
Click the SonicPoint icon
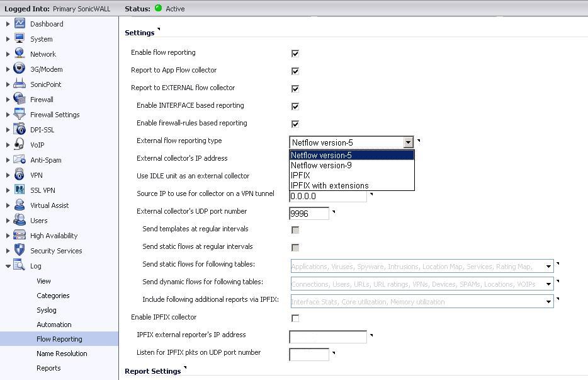click(x=20, y=84)
